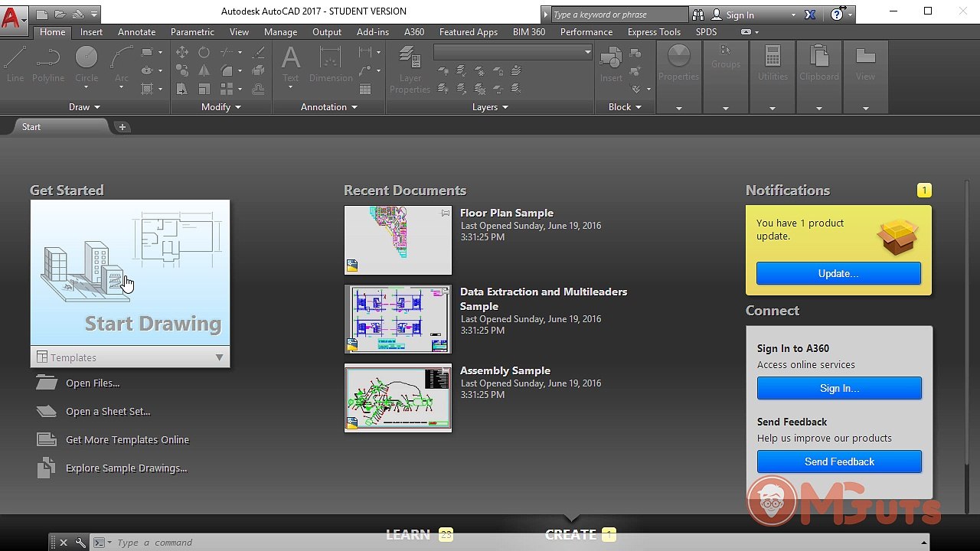Screen dimensions: 980x551
Task: Open Layer Properties manager
Action: pos(410,69)
